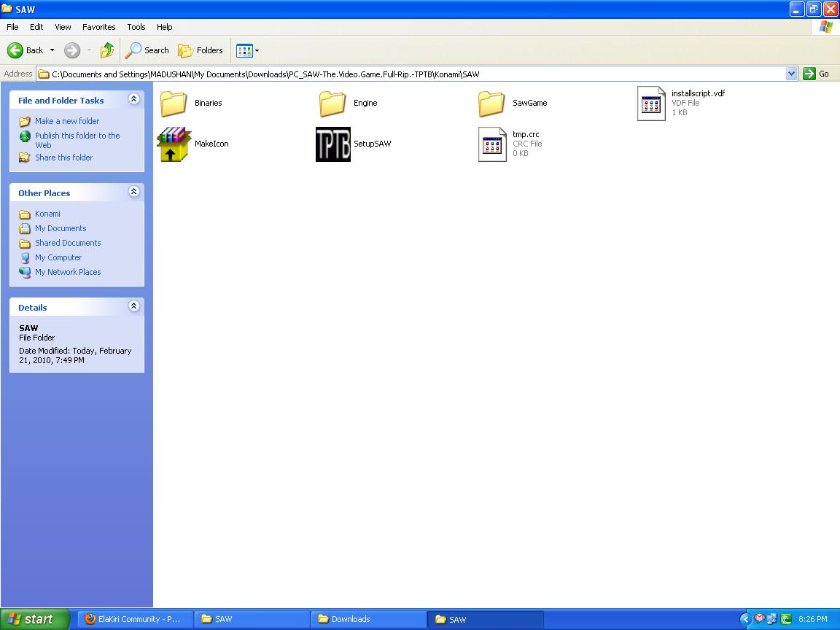The image size is (840, 630).
Task: Open the Favorites menu
Action: (x=98, y=27)
